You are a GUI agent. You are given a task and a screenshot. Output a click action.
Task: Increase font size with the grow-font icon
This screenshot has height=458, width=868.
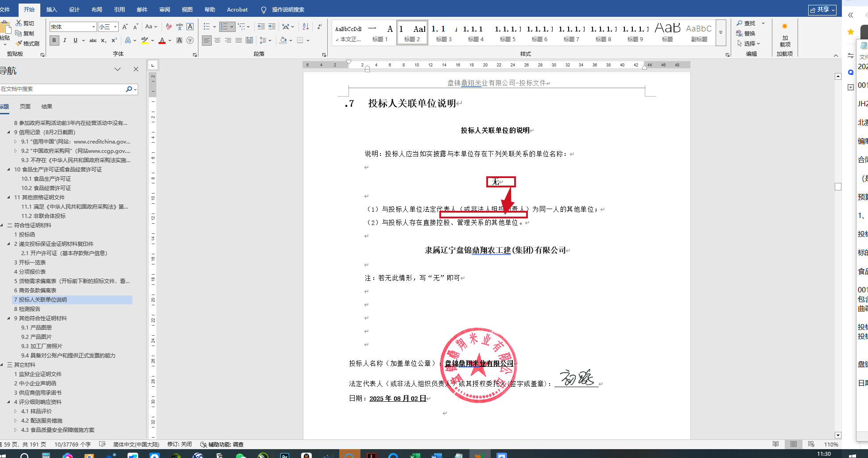[x=125, y=27]
